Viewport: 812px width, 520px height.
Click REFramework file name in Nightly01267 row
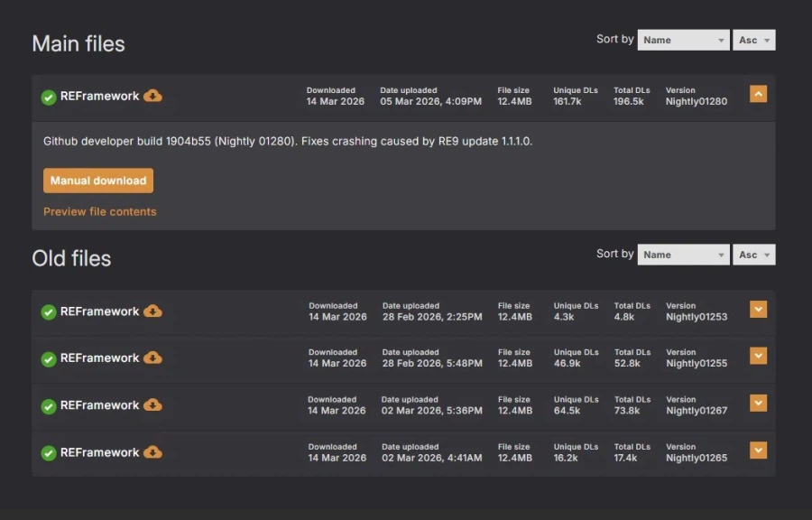(x=99, y=405)
